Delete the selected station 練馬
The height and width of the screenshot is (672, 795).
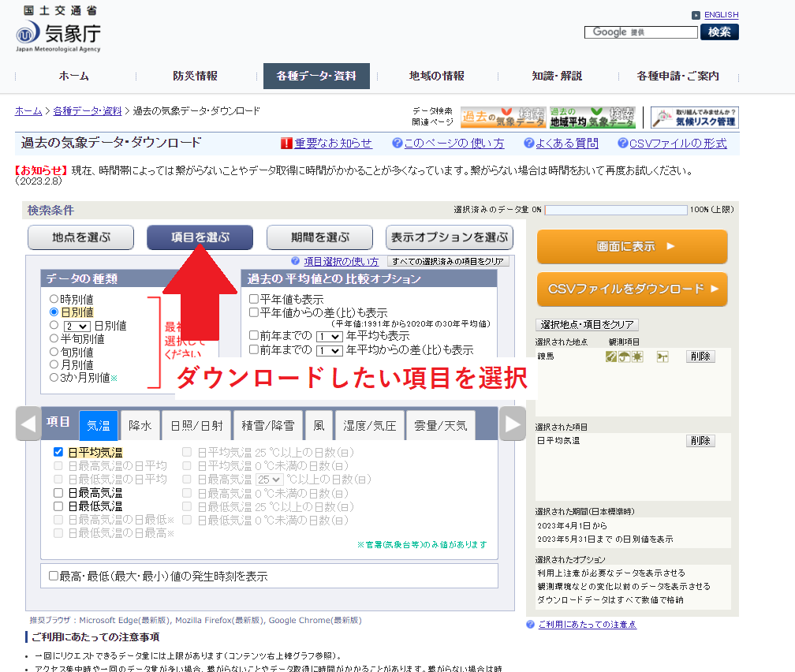click(700, 357)
